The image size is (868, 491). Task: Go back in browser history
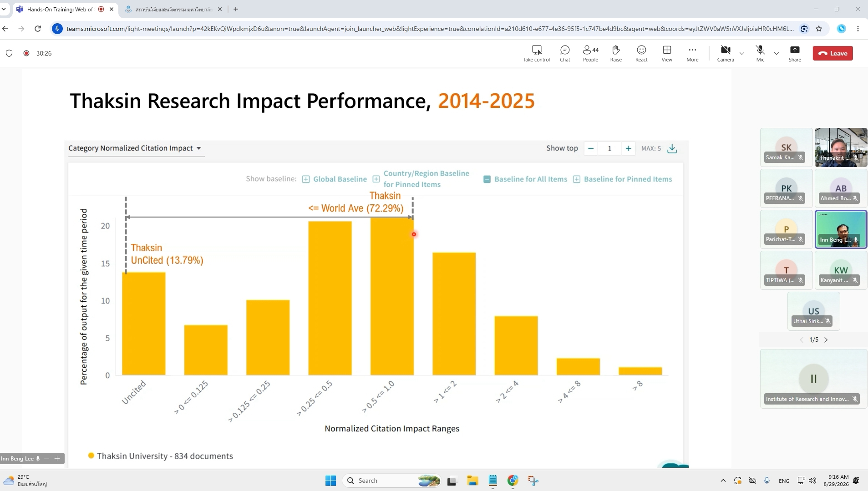(x=5, y=29)
